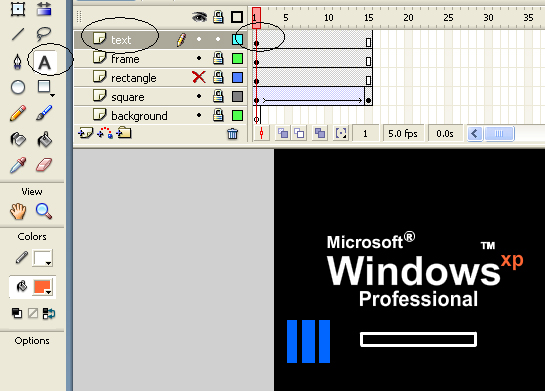Select the Eyedropper tool
Image resolution: width=545 pixels, height=391 pixels.
18,165
